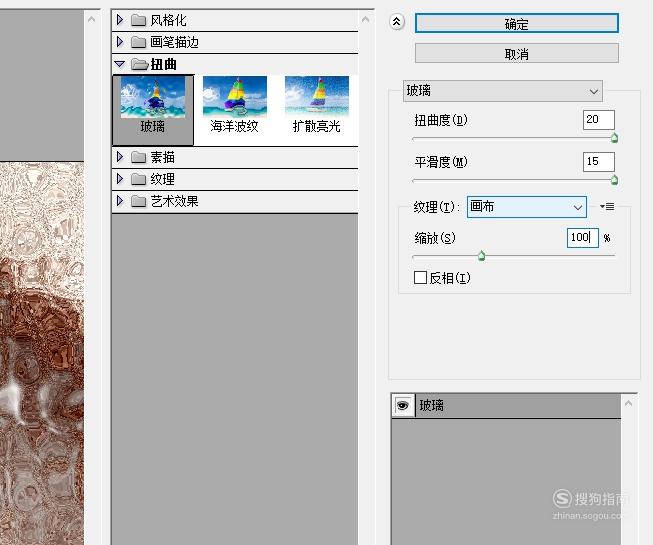
Task: Click the 画笔描边 category label
Action: (x=174, y=42)
